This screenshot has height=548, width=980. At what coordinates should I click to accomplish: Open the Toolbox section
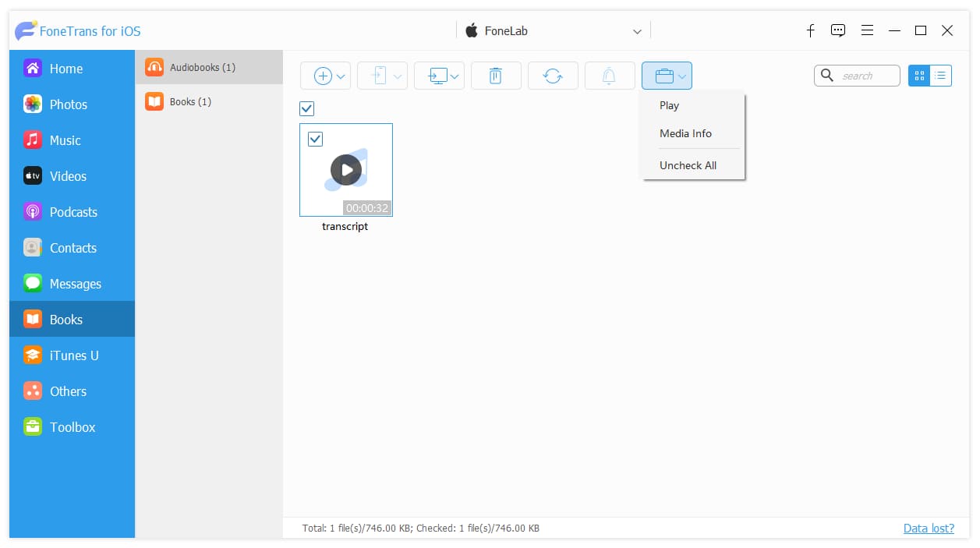72,427
